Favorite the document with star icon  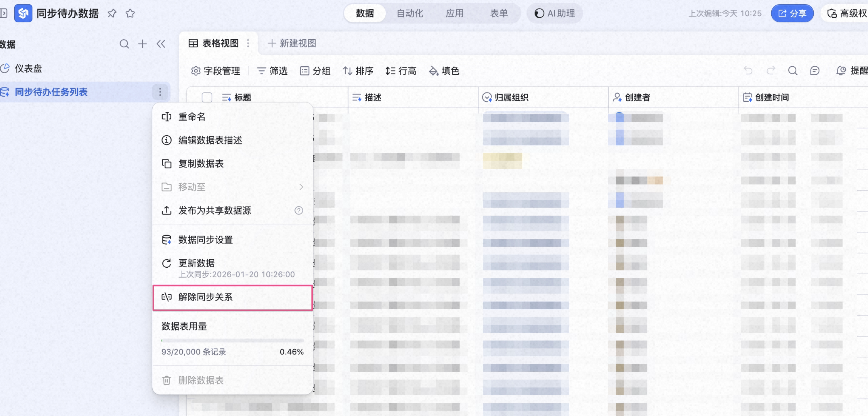(130, 13)
